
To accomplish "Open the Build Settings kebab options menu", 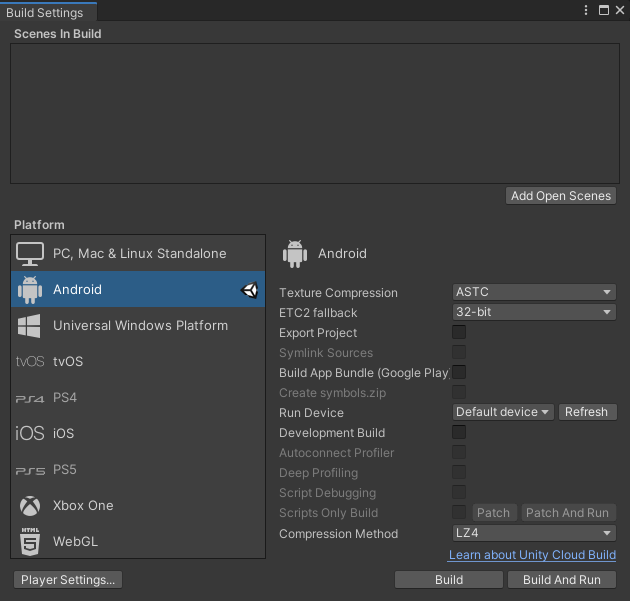I will point(586,10).
